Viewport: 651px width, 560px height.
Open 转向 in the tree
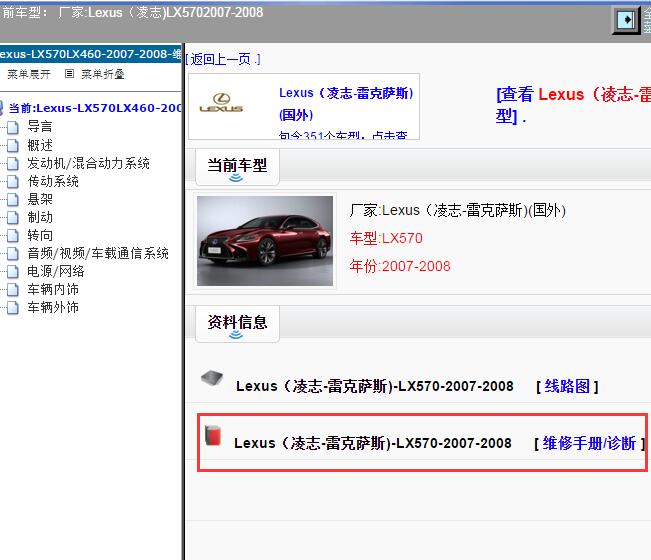click(40, 235)
